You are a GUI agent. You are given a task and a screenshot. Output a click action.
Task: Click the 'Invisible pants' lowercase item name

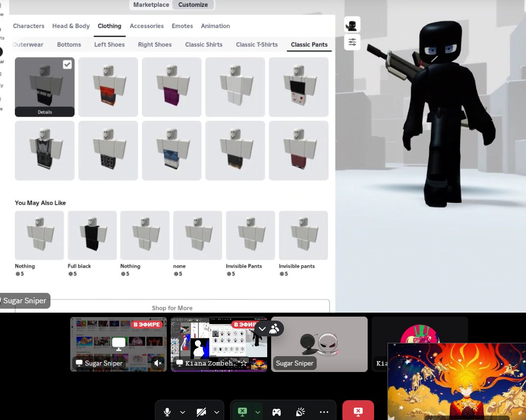click(296, 266)
